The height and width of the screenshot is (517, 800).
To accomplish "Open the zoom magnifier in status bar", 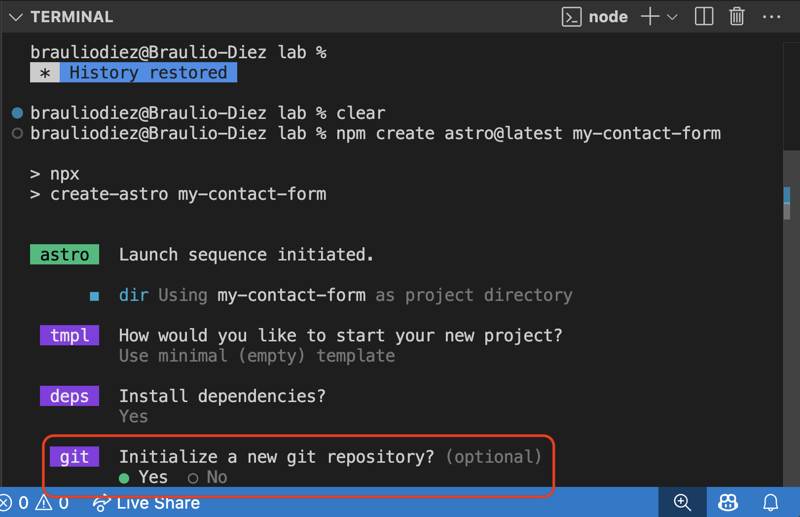I will pos(682,503).
